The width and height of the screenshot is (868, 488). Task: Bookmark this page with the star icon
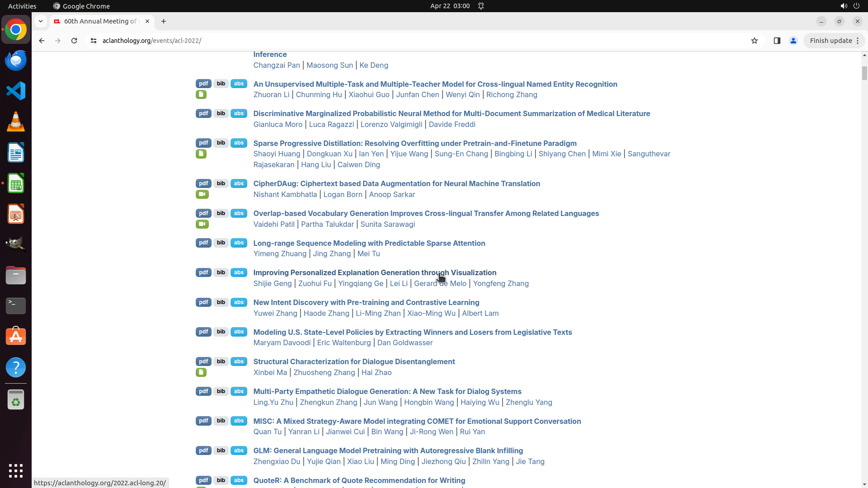coord(754,41)
